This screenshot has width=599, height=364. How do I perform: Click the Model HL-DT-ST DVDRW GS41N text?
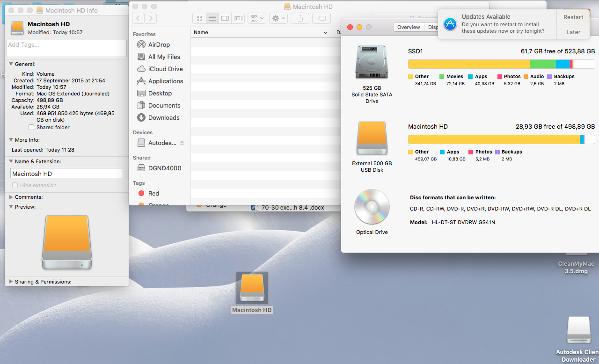(x=453, y=222)
